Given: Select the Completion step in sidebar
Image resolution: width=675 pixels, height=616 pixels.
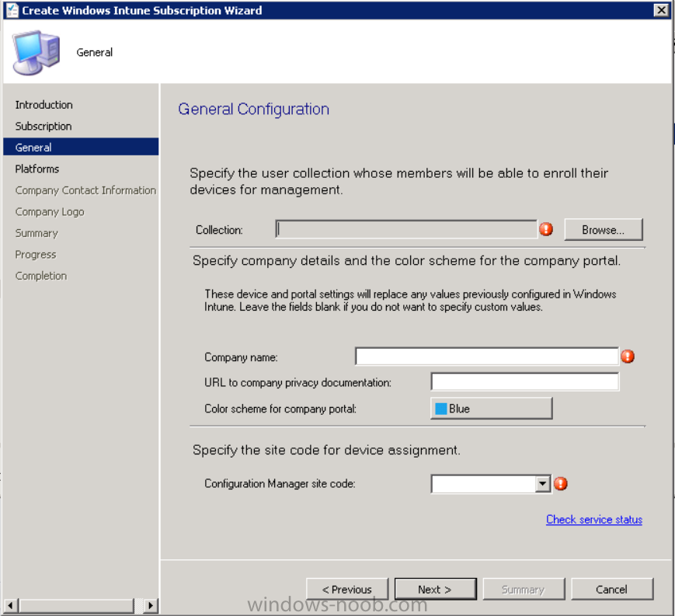Looking at the screenshot, I should (41, 276).
